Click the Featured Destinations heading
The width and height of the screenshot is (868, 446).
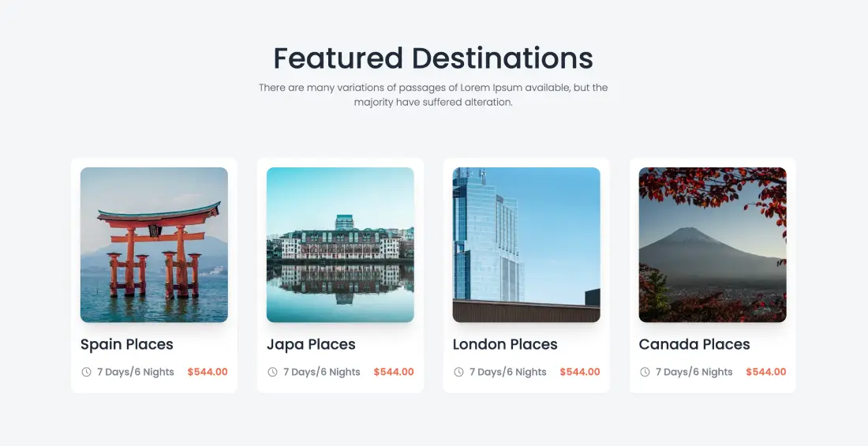tap(433, 58)
